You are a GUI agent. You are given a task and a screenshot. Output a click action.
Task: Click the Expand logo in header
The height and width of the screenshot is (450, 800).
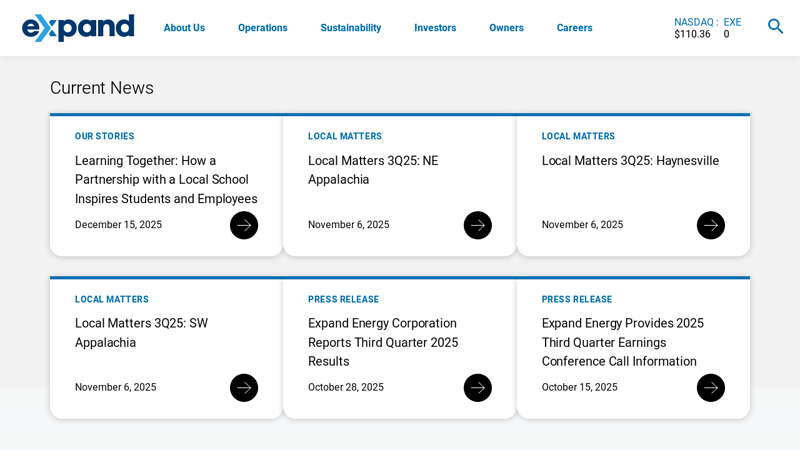pos(78,27)
